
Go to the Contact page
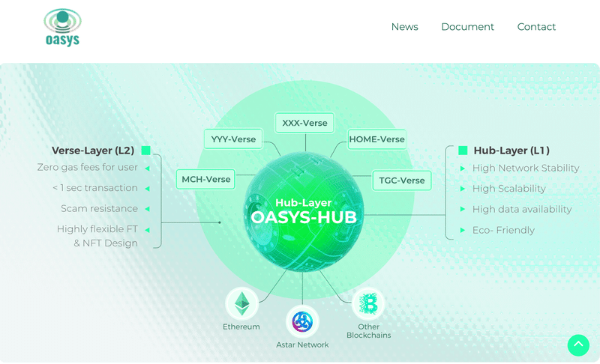point(536,27)
